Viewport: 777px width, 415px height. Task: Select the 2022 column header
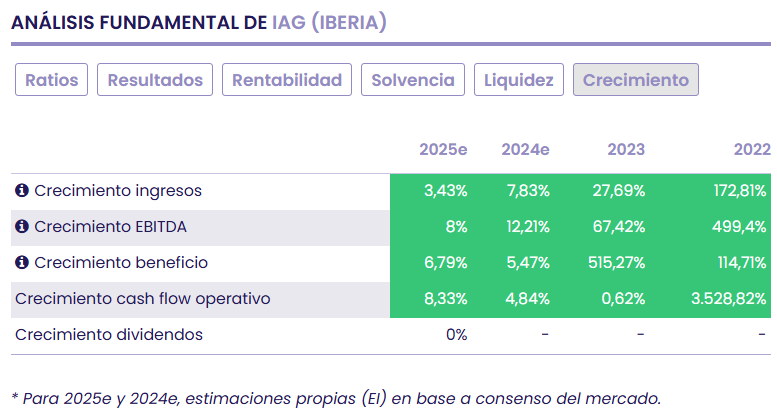(x=752, y=150)
